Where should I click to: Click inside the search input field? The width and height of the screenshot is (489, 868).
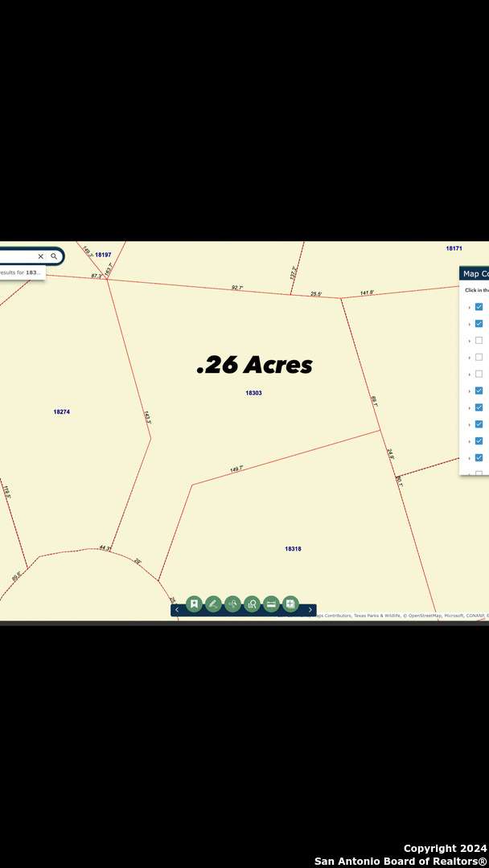pos(16,256)
